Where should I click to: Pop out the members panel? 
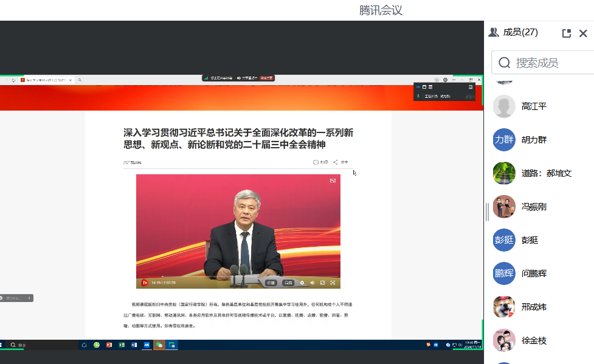[x=567, y=33]
